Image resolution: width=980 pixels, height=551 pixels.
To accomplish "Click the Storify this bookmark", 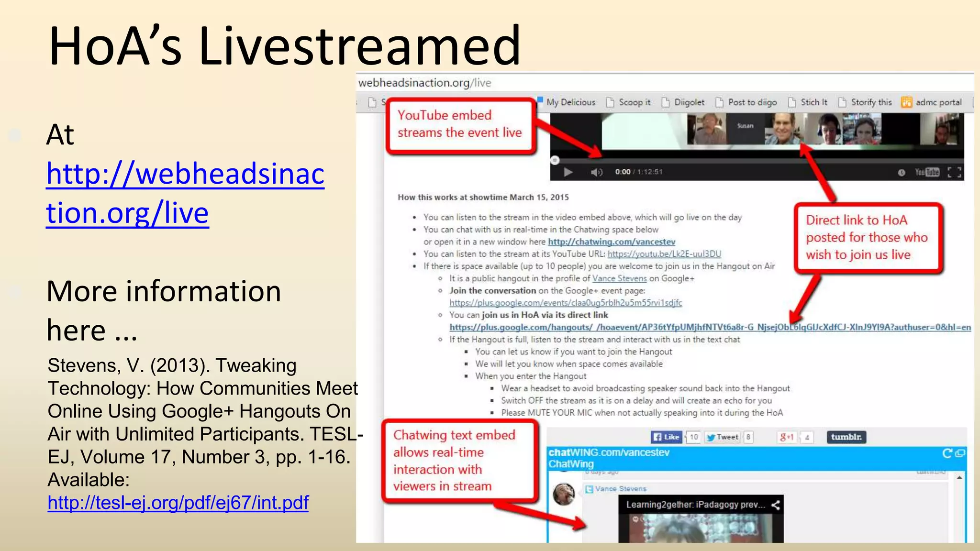I will (865, 102).
